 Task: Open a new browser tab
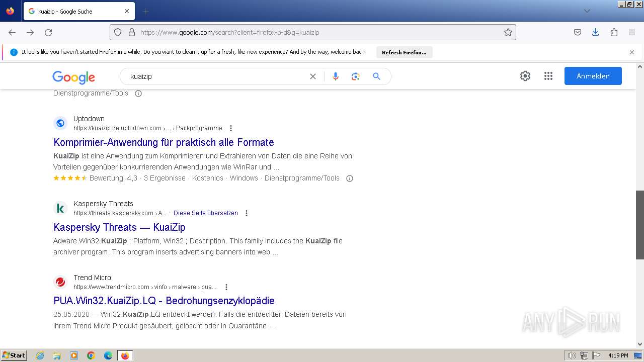(146, 11)
